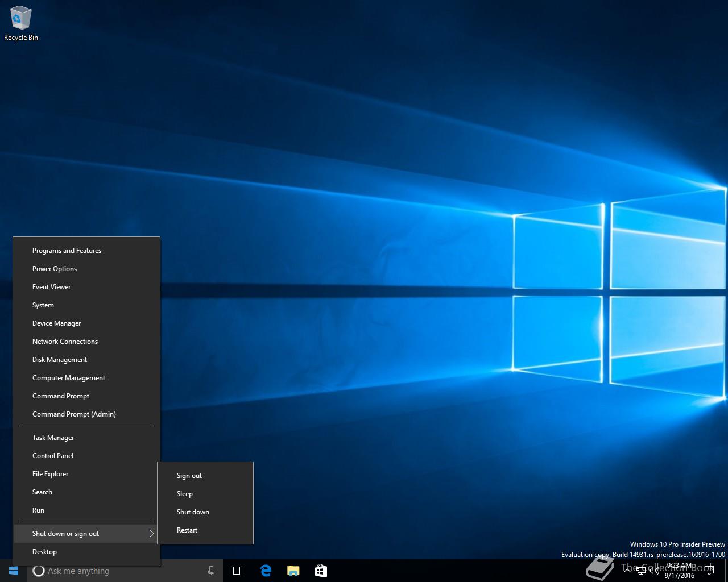Open Device Manager
The height and width of the screenshot is (582, 728).
point(86,323)
